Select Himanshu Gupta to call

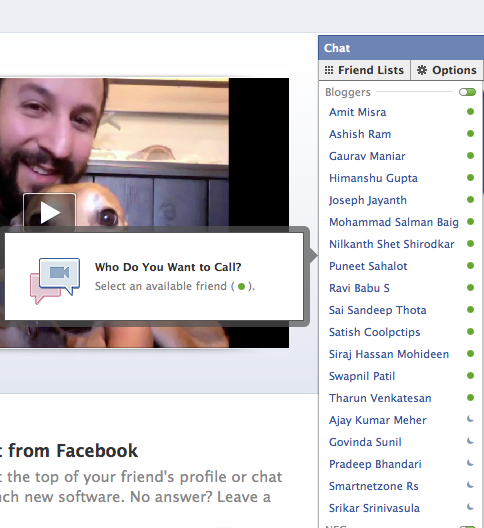tap(373, 178)
